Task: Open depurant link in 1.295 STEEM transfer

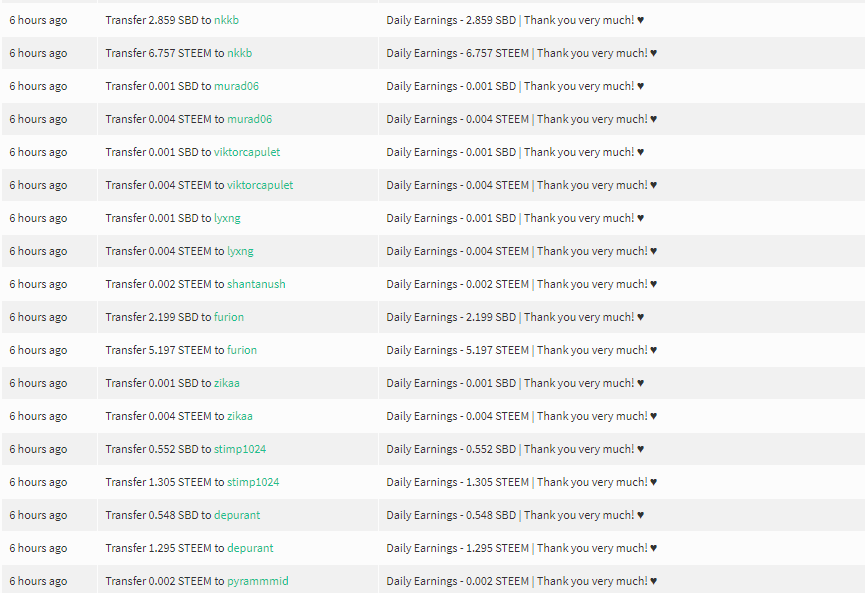Action: (250, 549)
